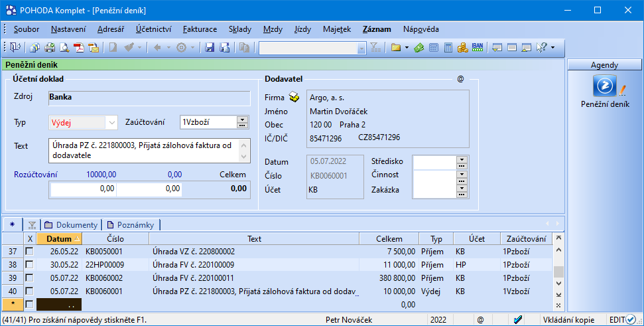Switch to the Dokumenty tab

(72, 225)
